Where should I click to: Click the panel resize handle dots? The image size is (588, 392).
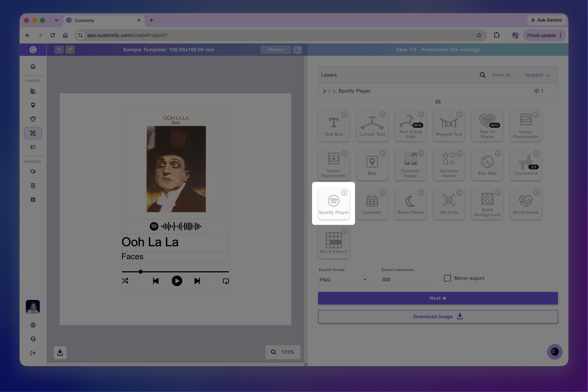pos(438,102)
